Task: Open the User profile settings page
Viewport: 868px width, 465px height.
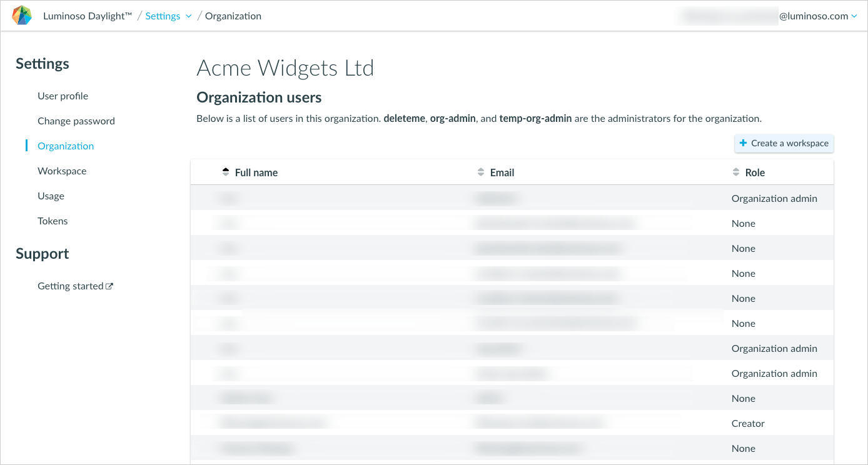Action: pos(63,96)
